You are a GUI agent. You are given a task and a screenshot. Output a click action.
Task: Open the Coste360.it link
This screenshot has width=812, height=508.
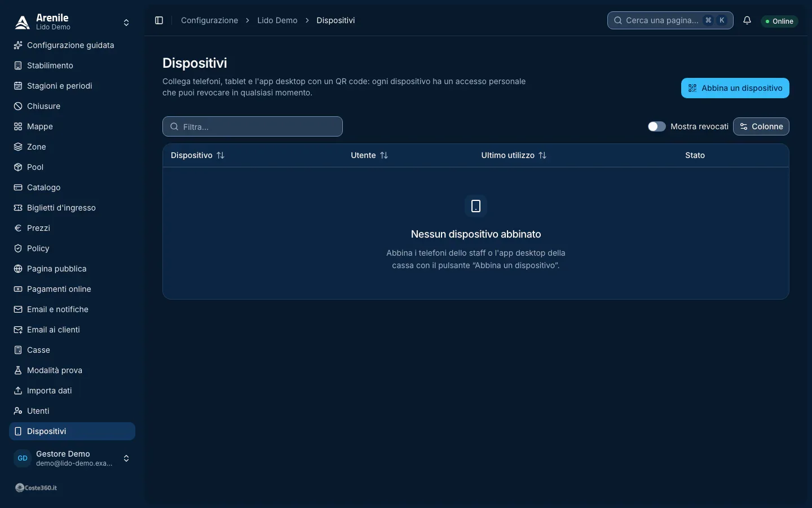point(36,488)
